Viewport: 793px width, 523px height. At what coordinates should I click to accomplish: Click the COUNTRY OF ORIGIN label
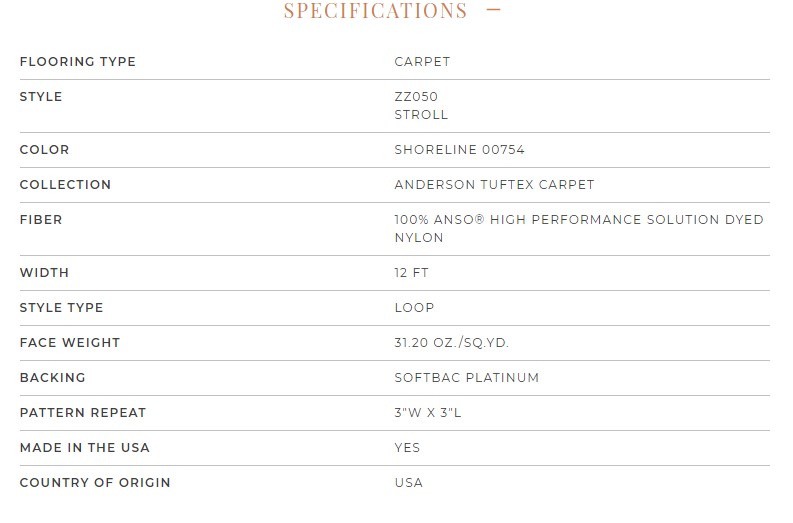click(x=95, y=483)
